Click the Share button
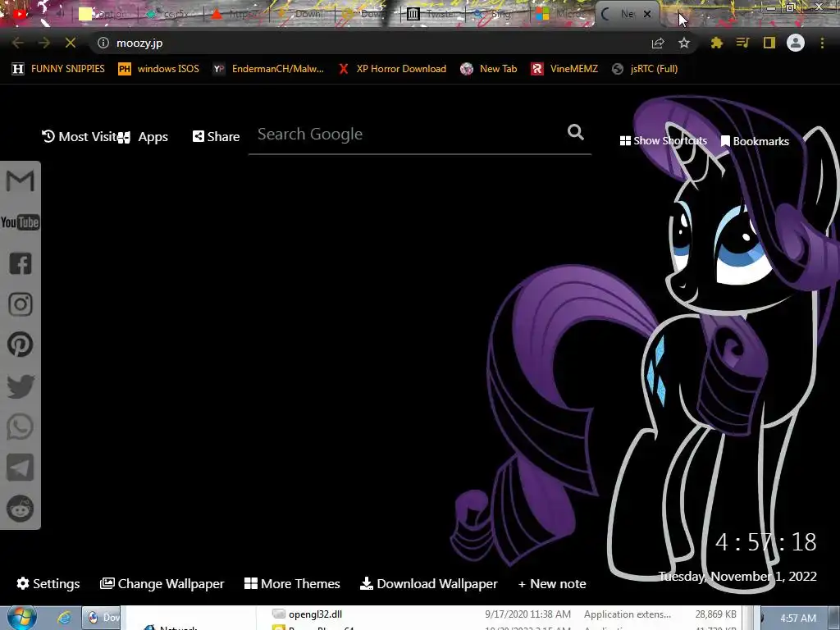The image size is (840, 630). click(216, 137)
